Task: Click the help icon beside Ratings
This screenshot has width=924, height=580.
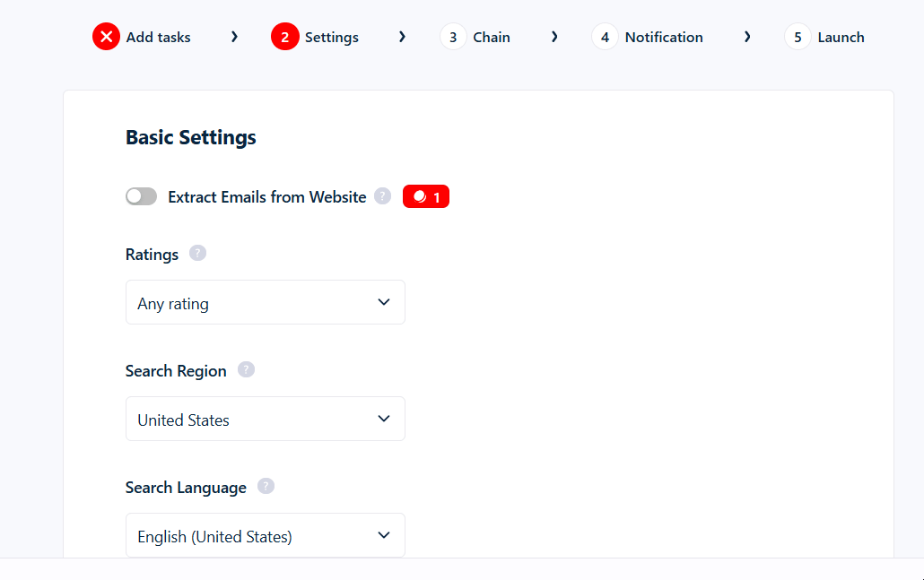Action: pos(197,253)
